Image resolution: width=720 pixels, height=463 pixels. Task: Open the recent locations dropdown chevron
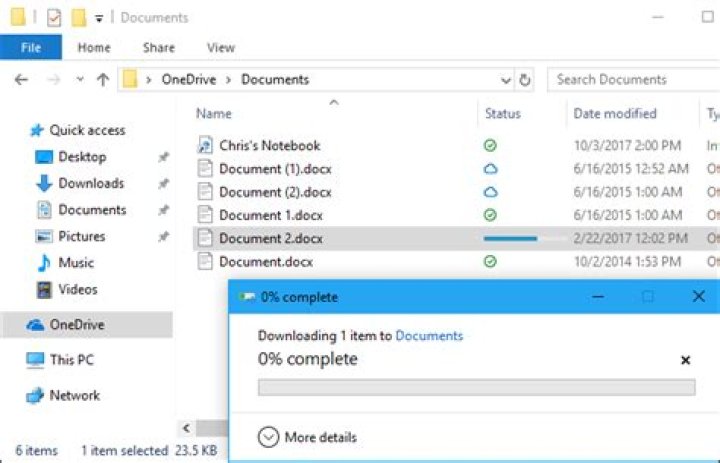click(80, 79)
